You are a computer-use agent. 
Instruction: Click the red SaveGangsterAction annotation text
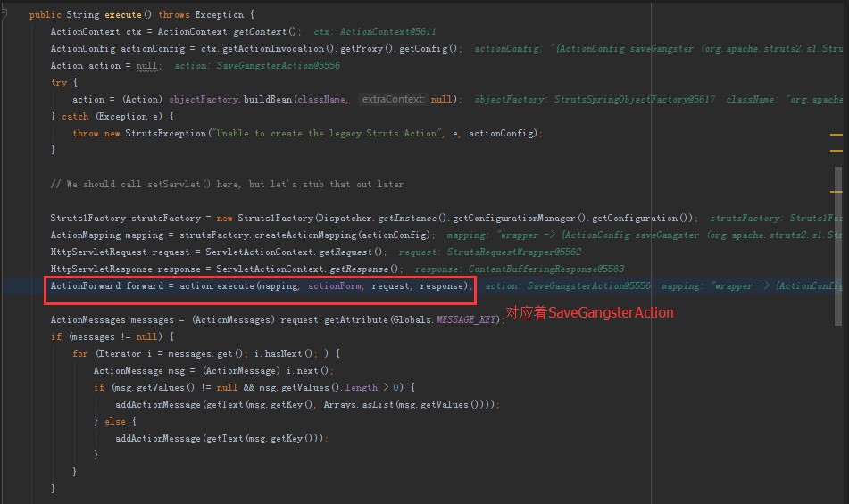589,313
